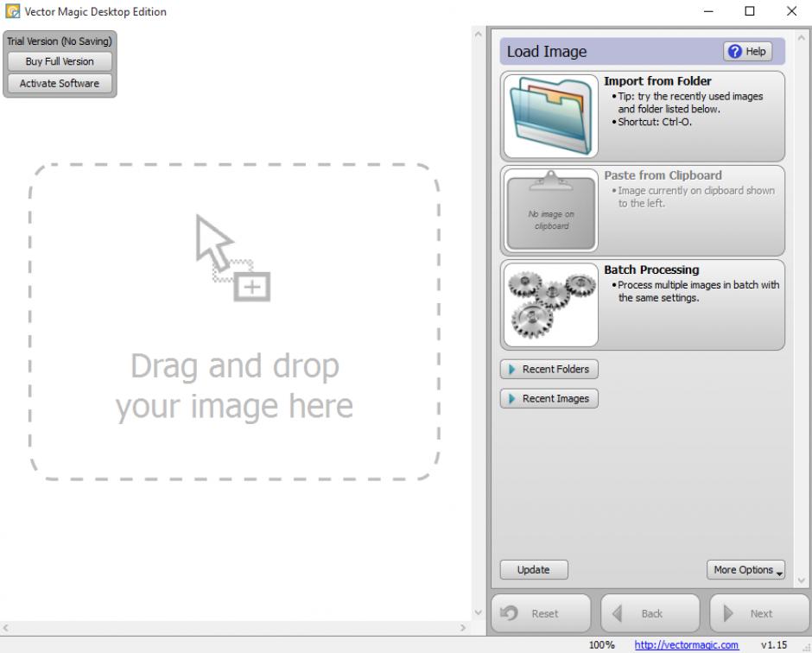
Task: Click the Help question mark button
Action: pyautogui.click(x=747, y=52)
